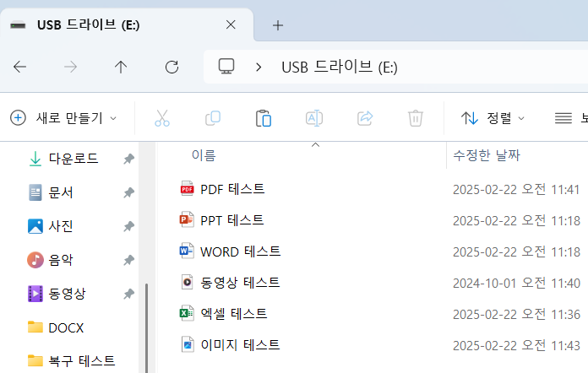Open the 정렬 sort dropdown
The height and width of the screenshot is (373, 588).
(493, 118)
